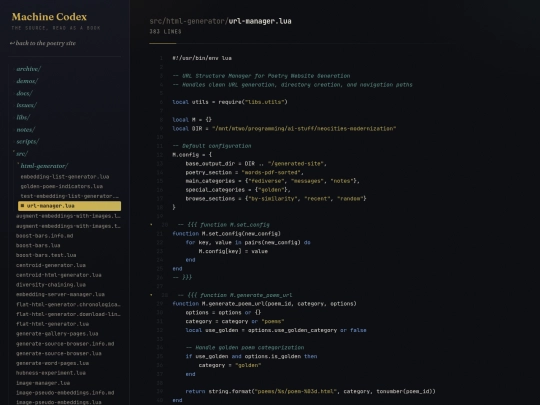
Task: Open image-pseudo-embeddings.info.md
Action: 65,393
